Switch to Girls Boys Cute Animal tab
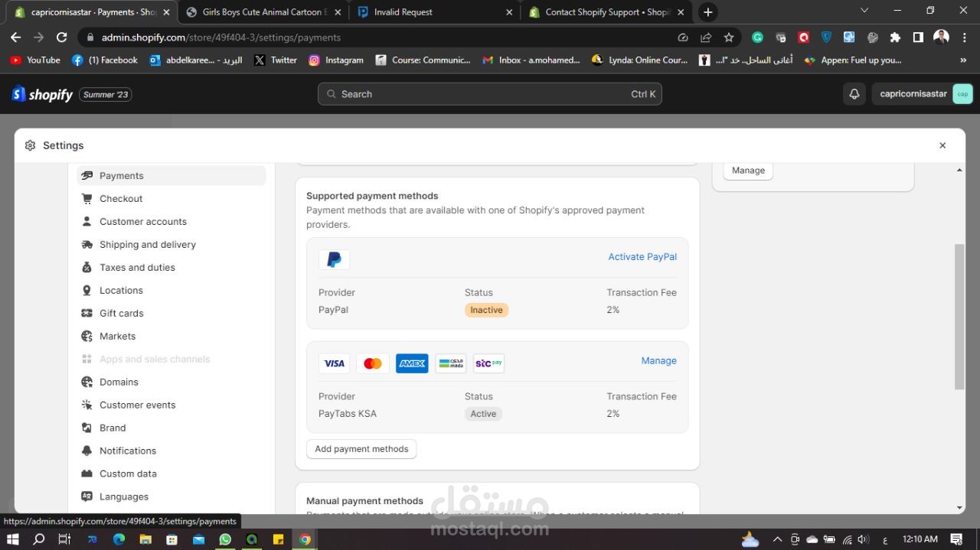980x550 pixels. [x=263, y=12]
